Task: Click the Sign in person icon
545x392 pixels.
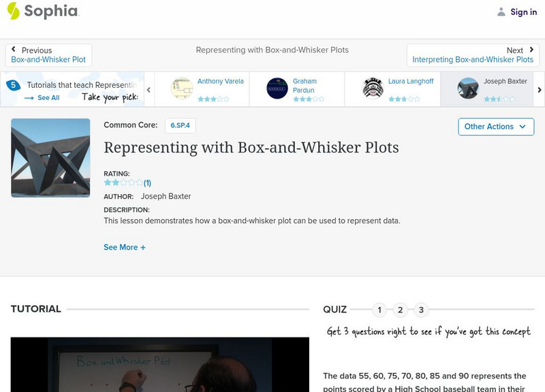Action: pos(501,11)
